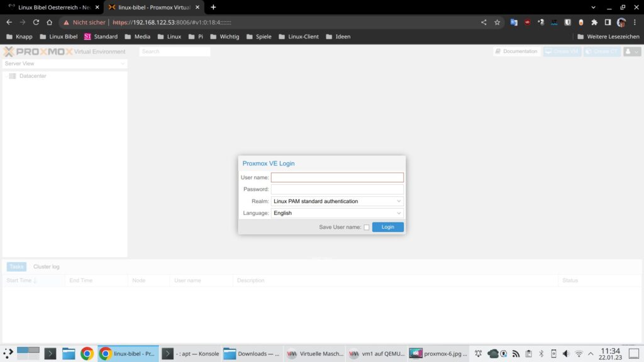The width and height of the screenshot is (644, 362).
Task: Open the Bitwarden shield extension icon
Action: [x=568, y=22]
